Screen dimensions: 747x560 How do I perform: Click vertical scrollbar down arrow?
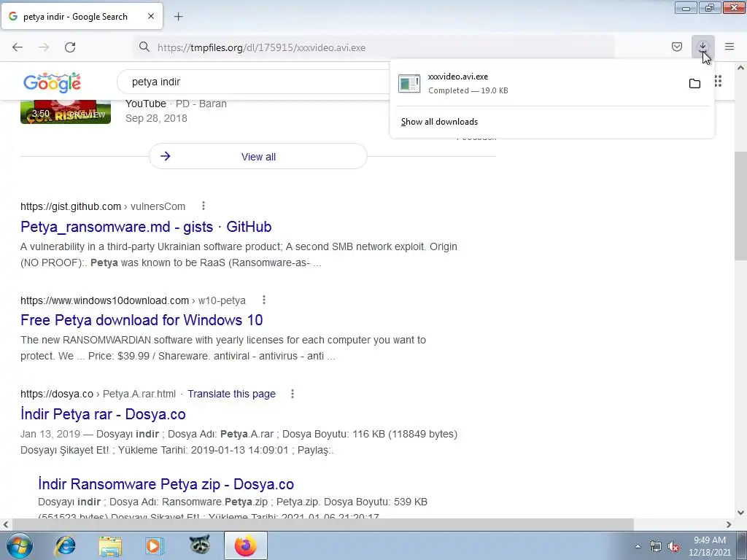pos(740,513)
